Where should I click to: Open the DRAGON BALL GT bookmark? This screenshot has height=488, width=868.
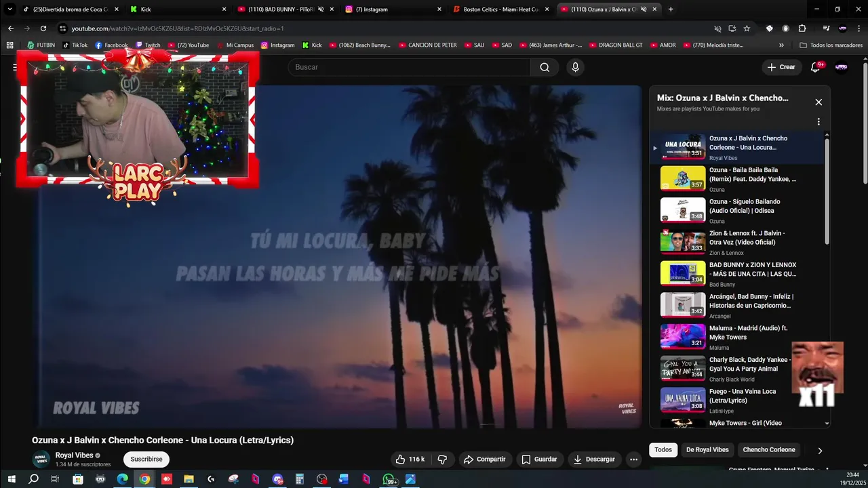pos(615,45)
